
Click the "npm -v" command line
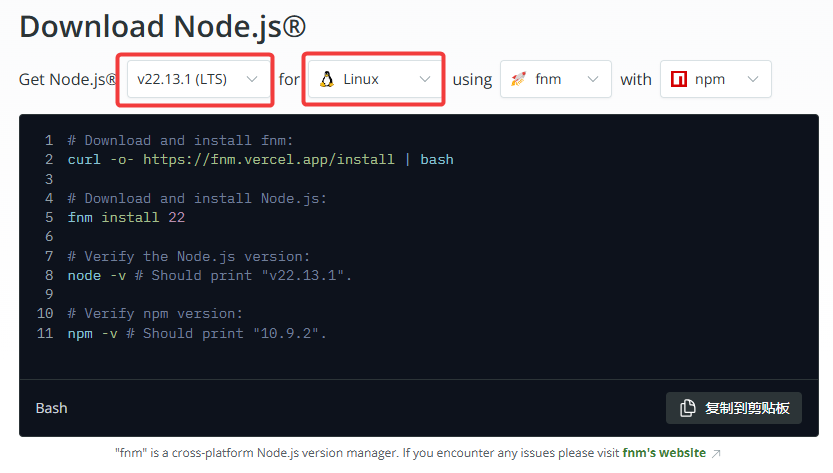tap(197, 333)
